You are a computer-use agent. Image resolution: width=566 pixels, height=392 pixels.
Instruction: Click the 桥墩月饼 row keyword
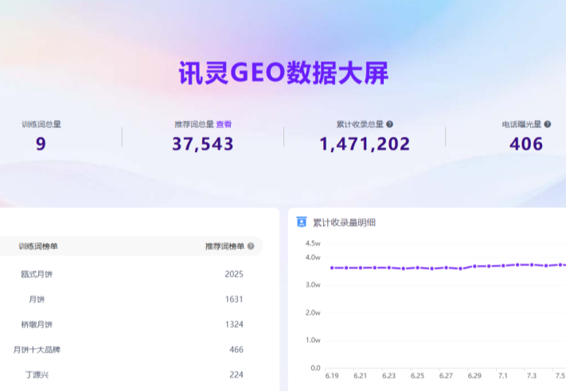click(x=37, y=324)
